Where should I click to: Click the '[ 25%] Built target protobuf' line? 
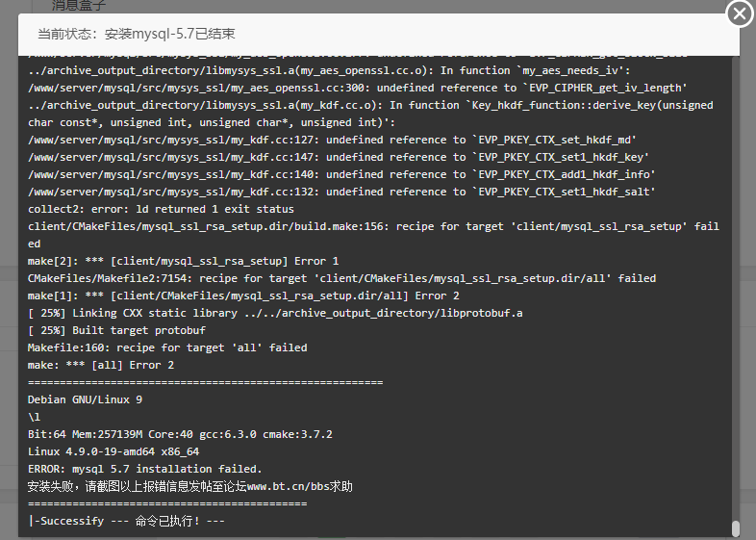point(116,330)
